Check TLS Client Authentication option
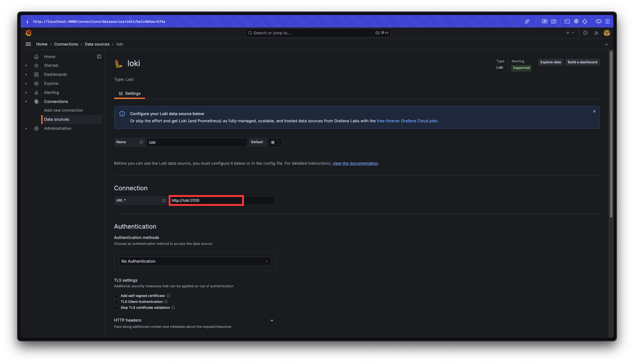 pos(116,302)
